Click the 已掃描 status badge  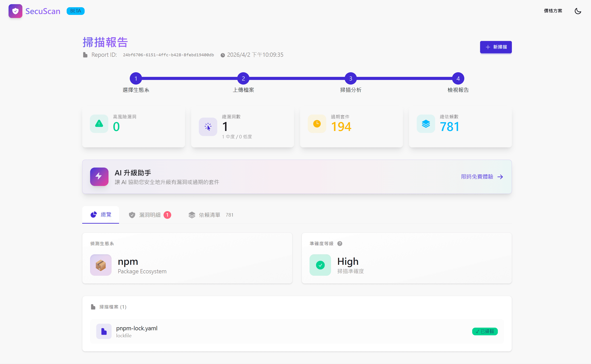(485, 331)
